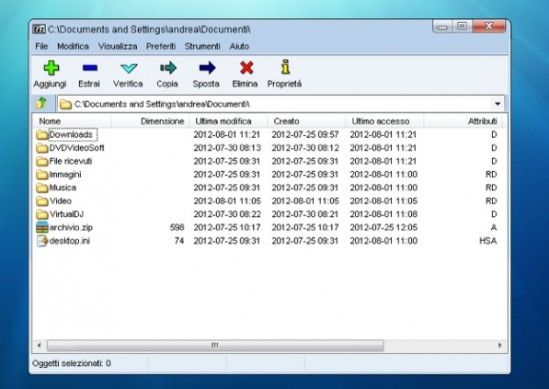
Task: Click the blue Estrai minus icon
Action: tap(90, 68)
